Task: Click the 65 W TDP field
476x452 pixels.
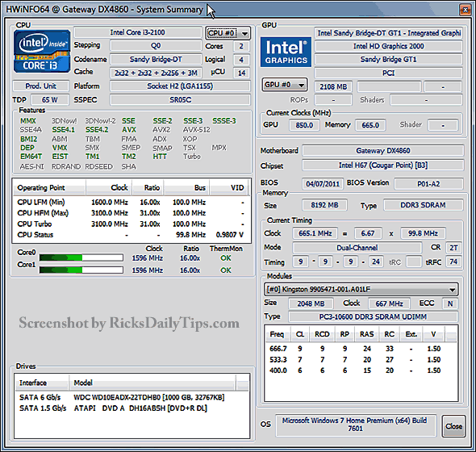Action: (50, 99)
